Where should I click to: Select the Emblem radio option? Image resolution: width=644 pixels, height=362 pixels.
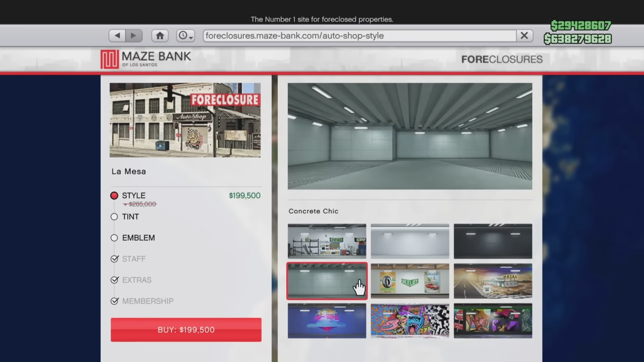tap(114, 238)
